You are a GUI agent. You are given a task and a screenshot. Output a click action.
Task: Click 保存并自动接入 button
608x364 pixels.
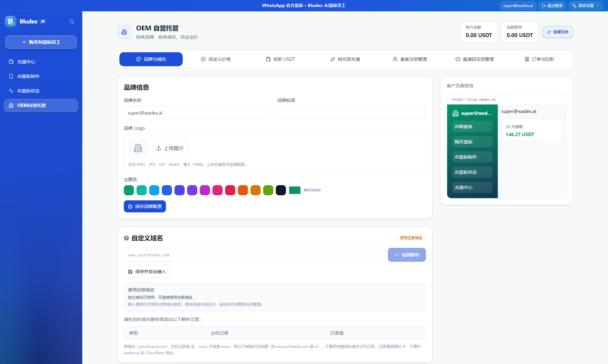(147, 272)
